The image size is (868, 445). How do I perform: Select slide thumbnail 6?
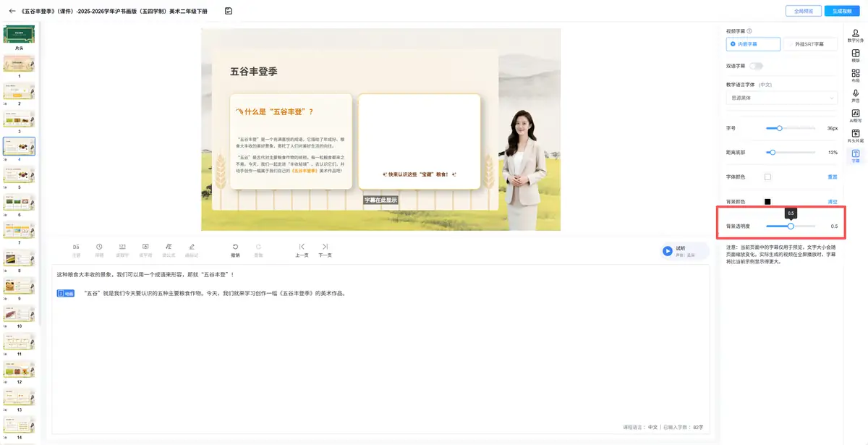[19, 202]
